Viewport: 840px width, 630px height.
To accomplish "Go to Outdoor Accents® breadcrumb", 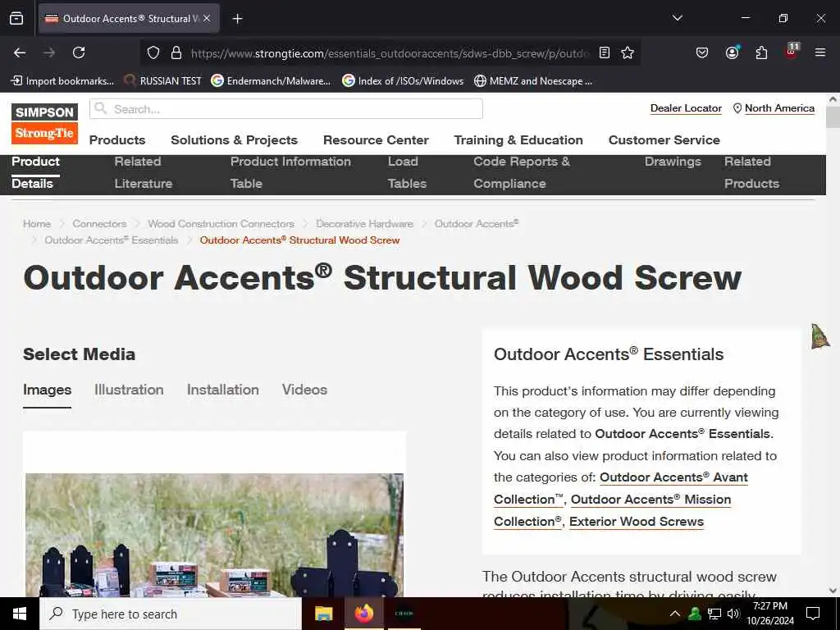I will click(477, 224).
